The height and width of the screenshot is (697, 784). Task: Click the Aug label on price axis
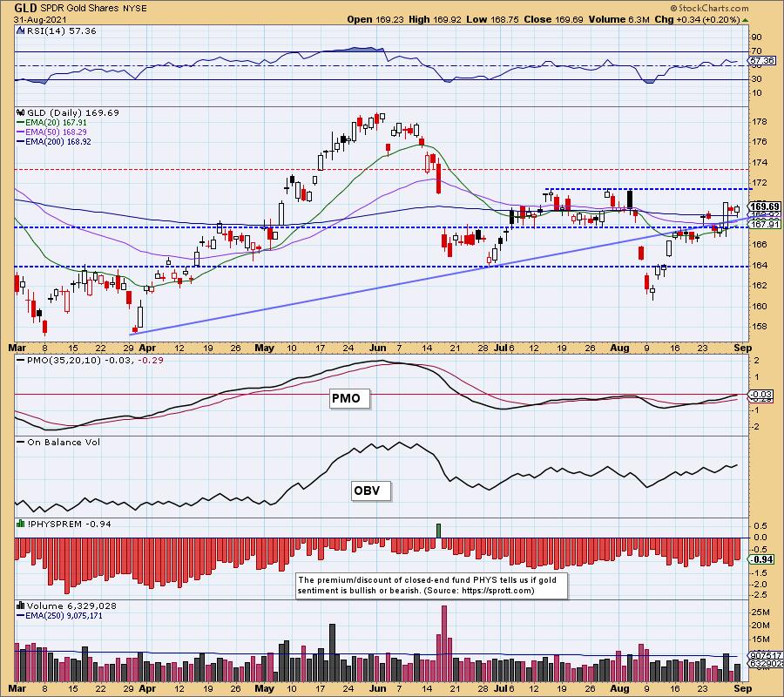(x=619, y=348)
